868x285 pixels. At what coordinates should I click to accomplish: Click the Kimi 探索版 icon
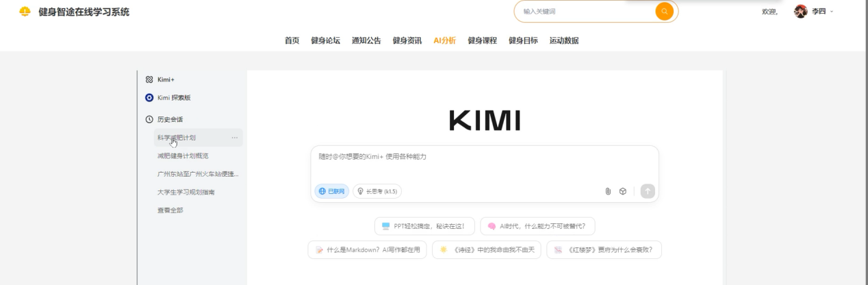(x=149, y=98)
